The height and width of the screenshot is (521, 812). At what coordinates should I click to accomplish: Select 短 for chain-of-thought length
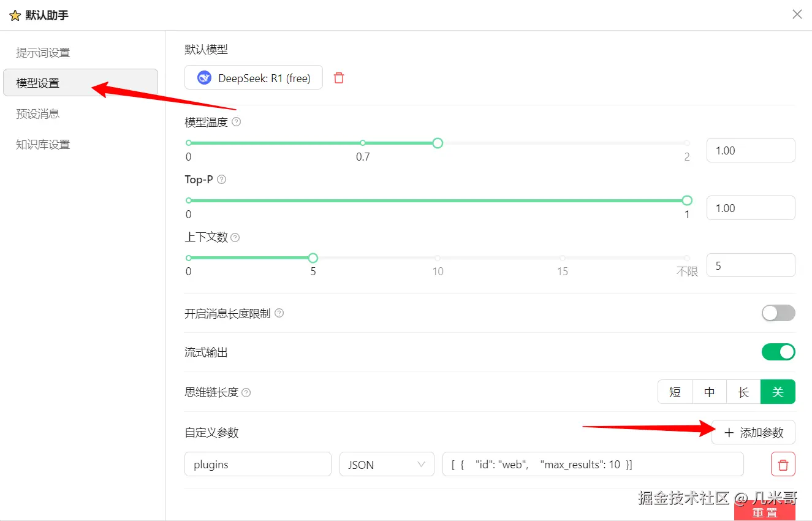coord(674,392)
